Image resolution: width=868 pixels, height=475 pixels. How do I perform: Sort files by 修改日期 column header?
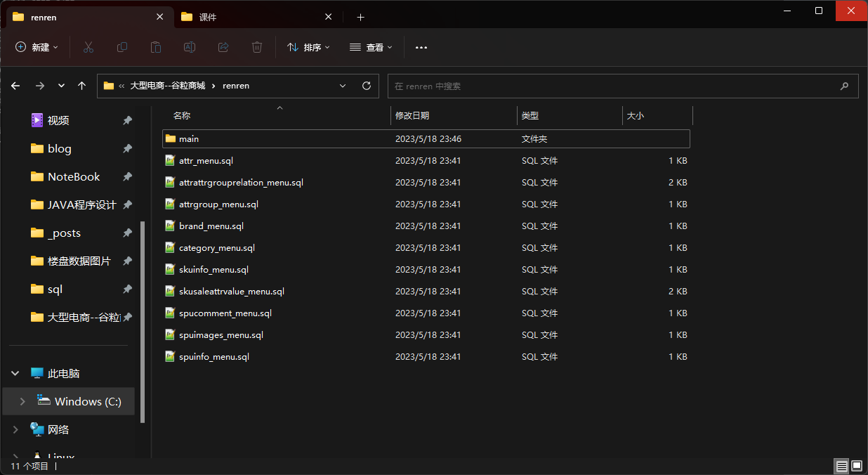point(412,115)
